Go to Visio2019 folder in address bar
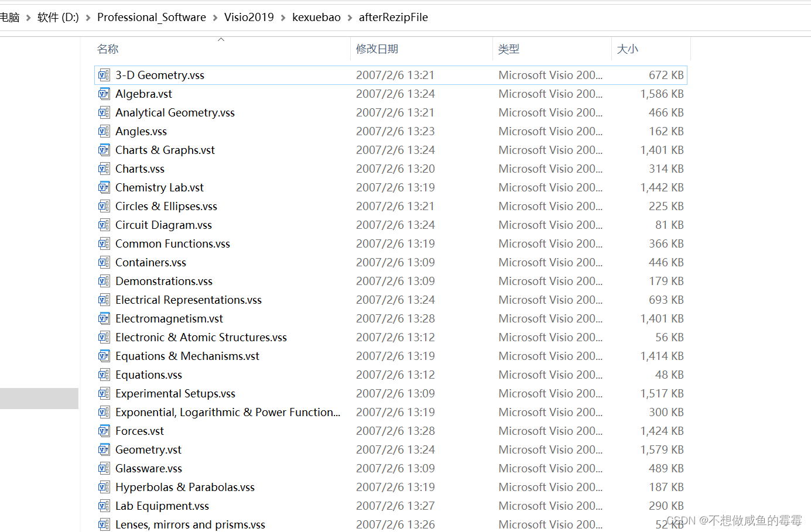811x532 pixels. coord(249,18)
